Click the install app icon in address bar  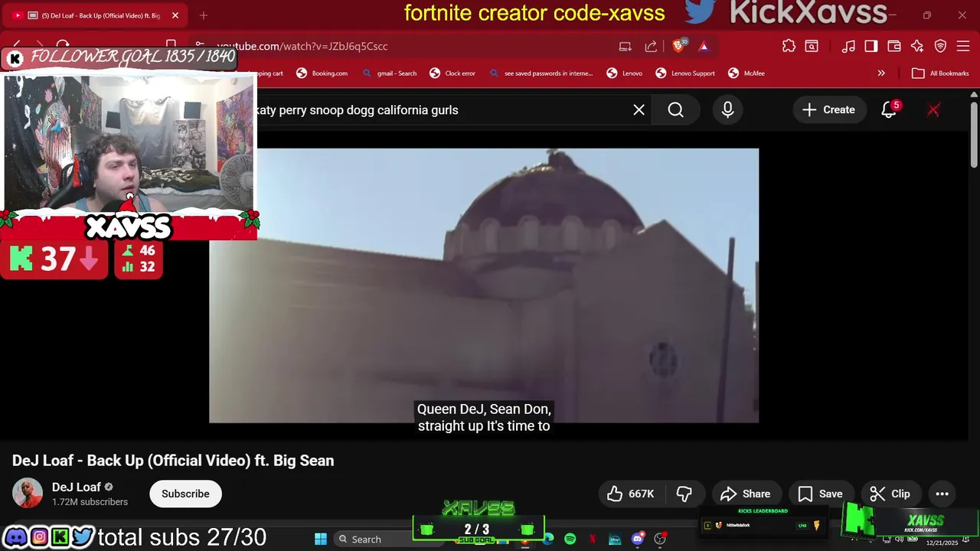(626, 46)
